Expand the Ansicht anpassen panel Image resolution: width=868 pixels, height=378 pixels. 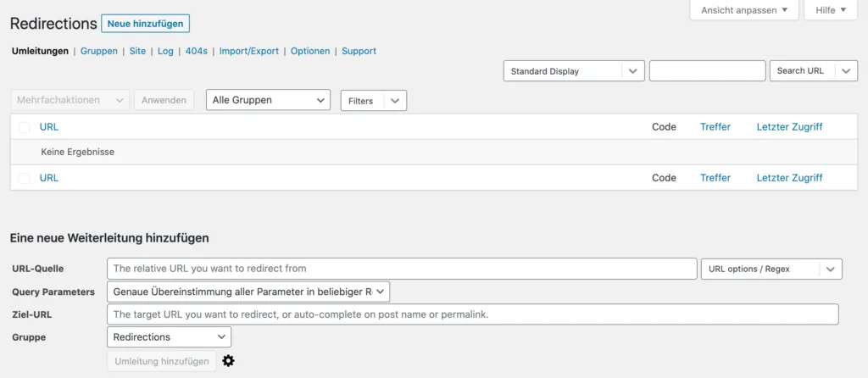[744, 10]
